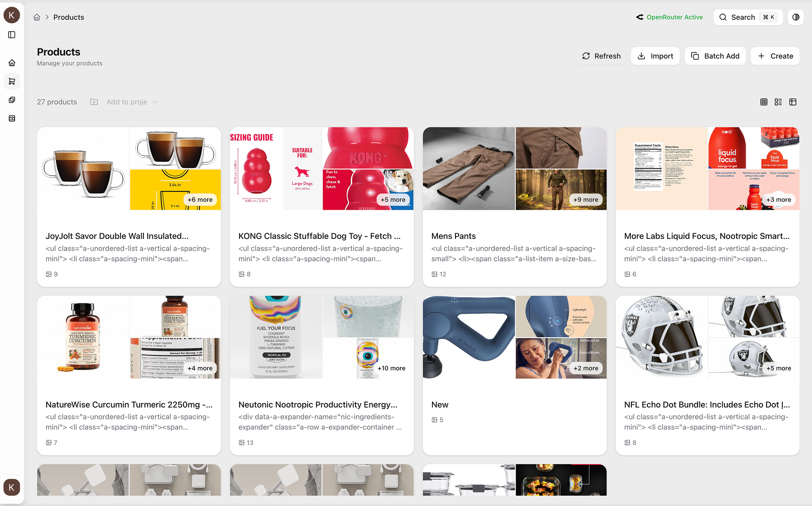Collapse the left sidebar panel
Viewport: 812px width, 506px height.
pyautogui.click(x=12, y=34)
